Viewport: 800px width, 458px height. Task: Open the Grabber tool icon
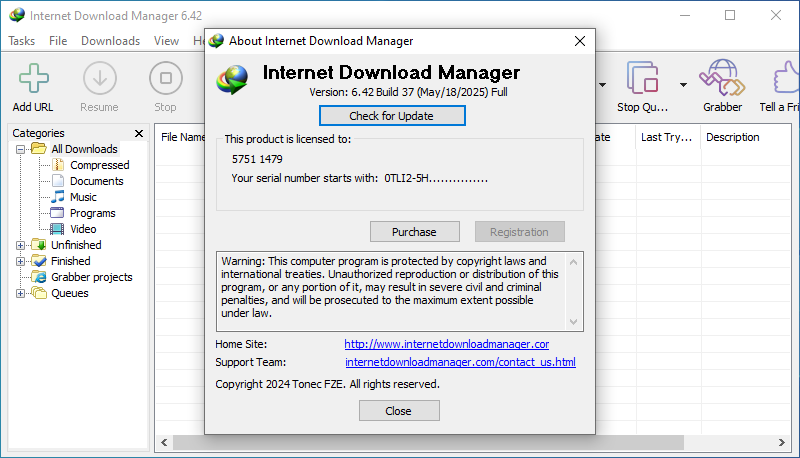pyautogui.click(x=722, y=78)
